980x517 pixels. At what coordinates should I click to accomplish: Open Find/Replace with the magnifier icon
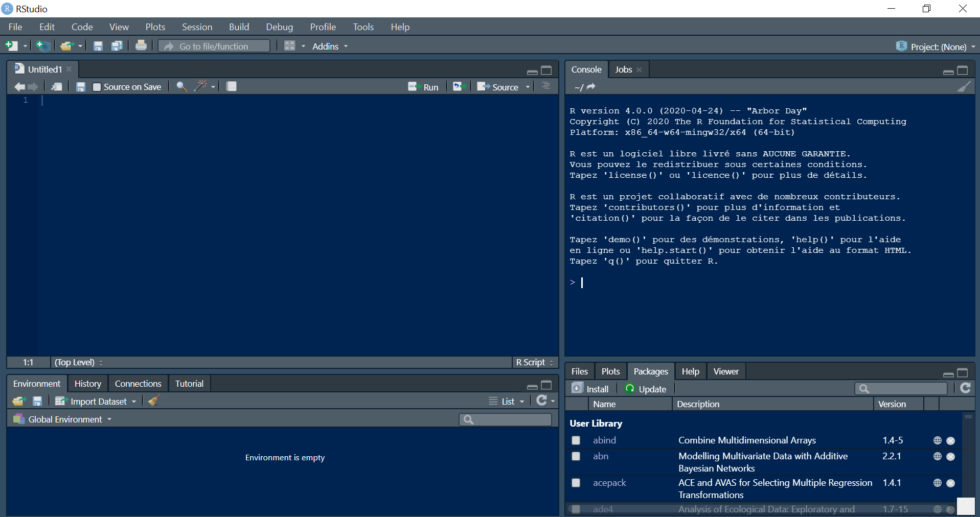[180, 86]
